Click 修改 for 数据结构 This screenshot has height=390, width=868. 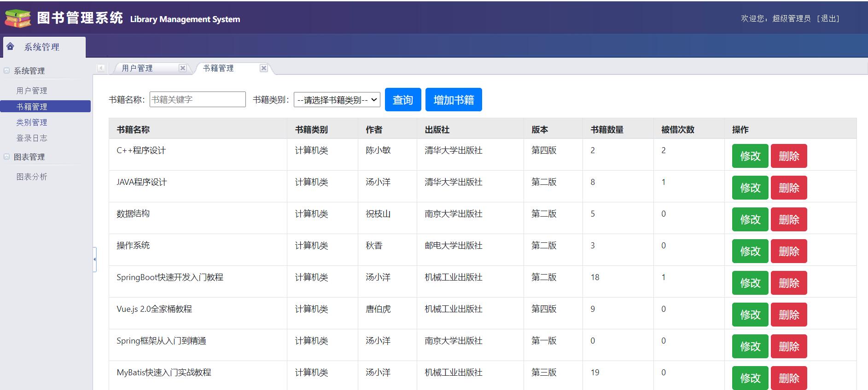tap(750, 219)
